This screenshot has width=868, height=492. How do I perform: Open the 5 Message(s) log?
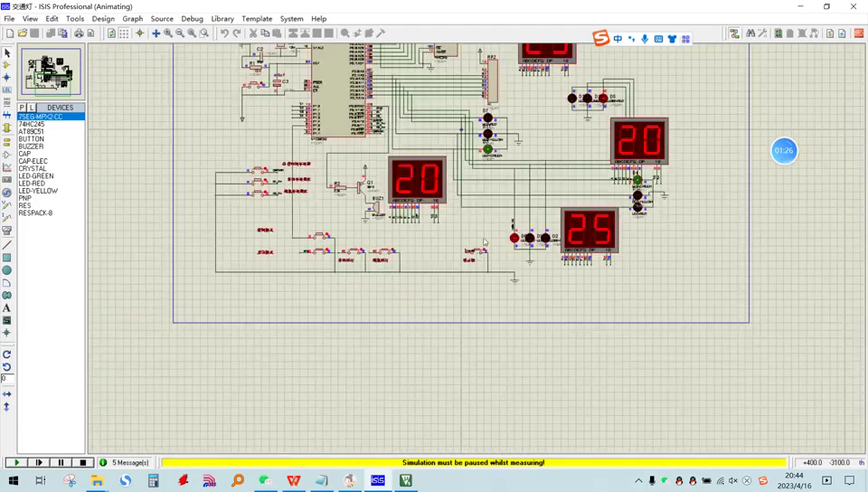coord(129,462)
